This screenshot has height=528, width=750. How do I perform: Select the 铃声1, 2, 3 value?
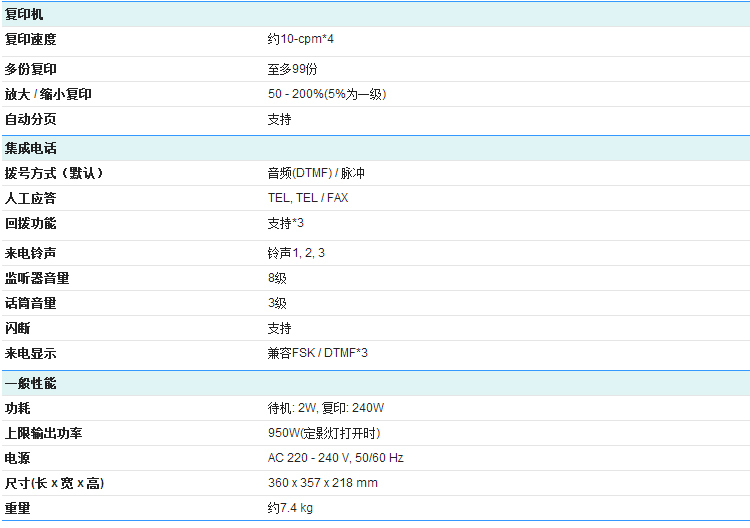point(296,253)
